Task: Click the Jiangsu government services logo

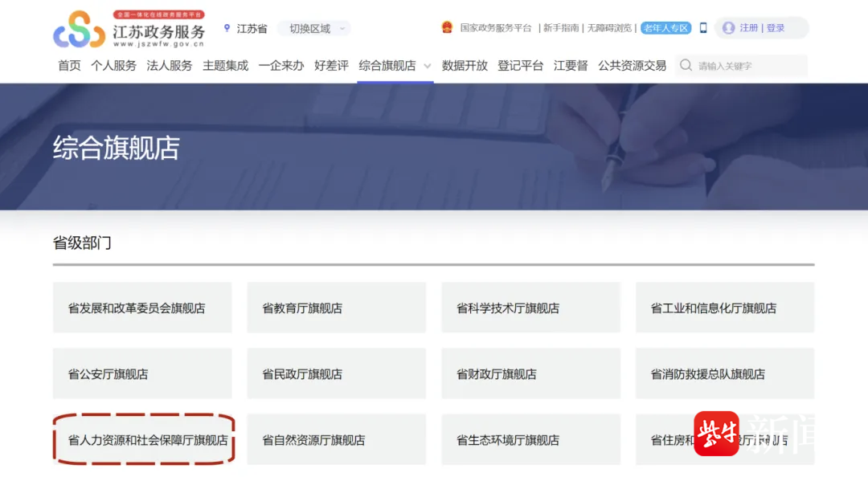Action: pos(129,29)
